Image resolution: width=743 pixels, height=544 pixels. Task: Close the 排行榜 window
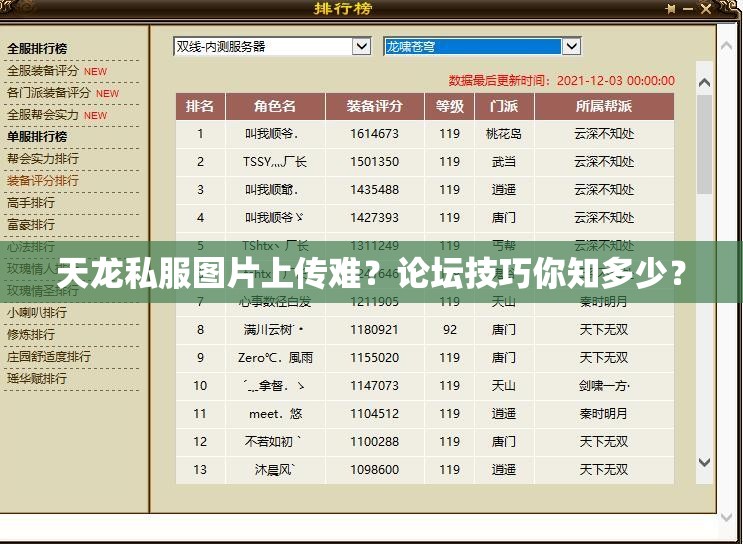pos(706,9)
